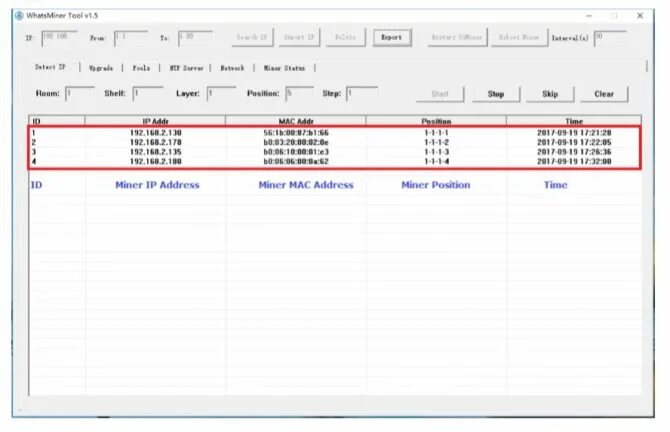Open the Miner Status tab

tap(285, 68)
